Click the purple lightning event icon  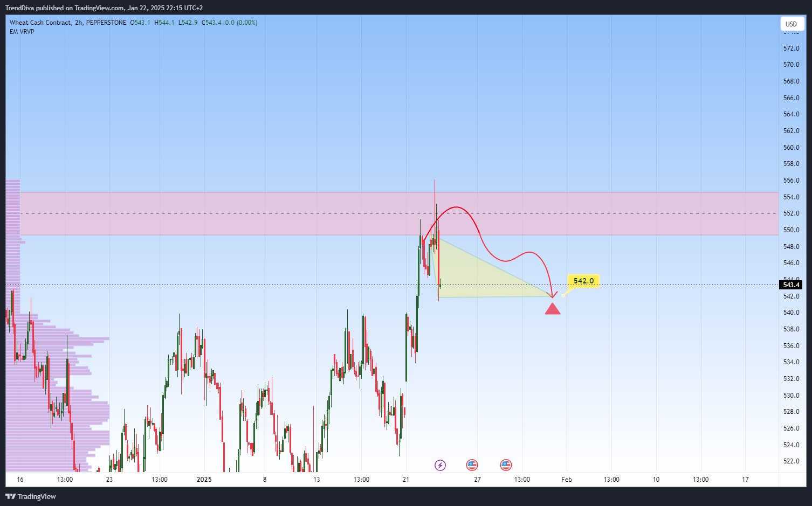[440, 465]
